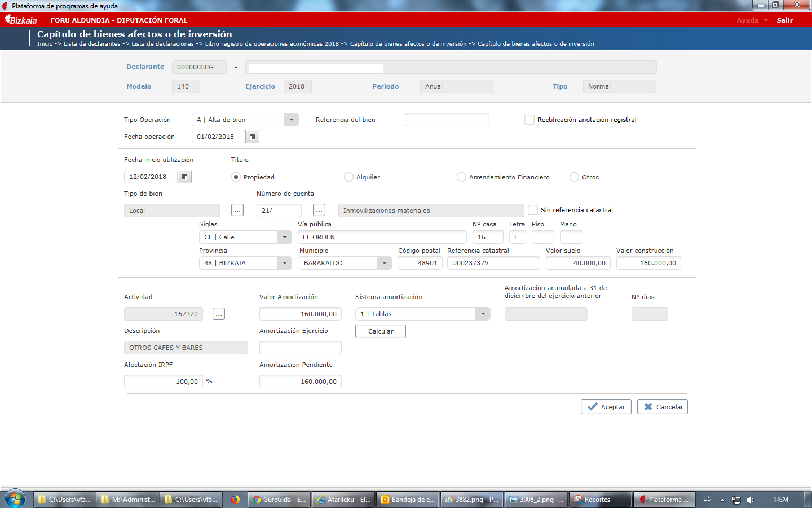The width and height of the screenshot is (812, 508).
Task: Show hidden tray icons arrow
Action: [x=722, y=500]
